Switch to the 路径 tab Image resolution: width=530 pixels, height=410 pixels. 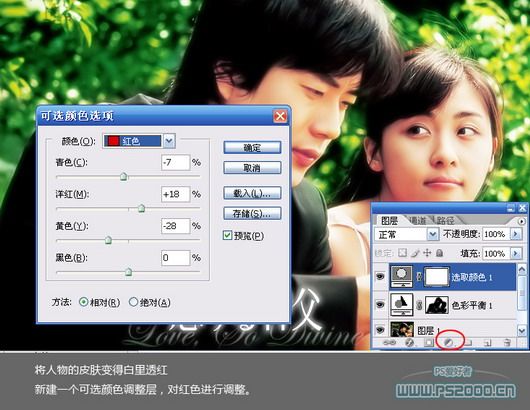coord(445,221)
